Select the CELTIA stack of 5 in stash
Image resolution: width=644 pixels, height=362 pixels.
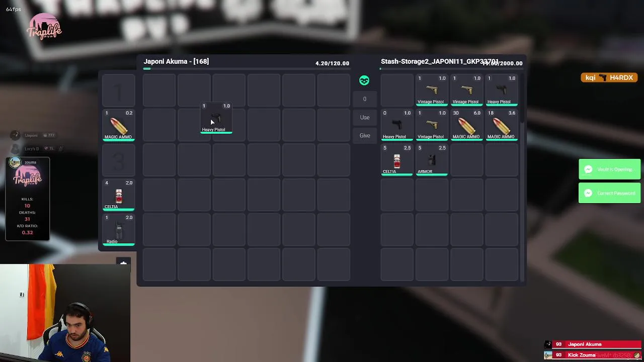point(397,160)
